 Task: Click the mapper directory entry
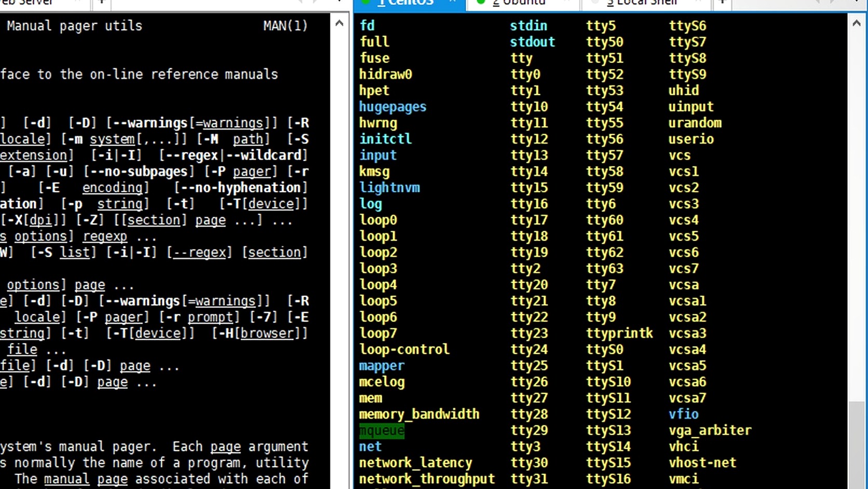point(382,366)
